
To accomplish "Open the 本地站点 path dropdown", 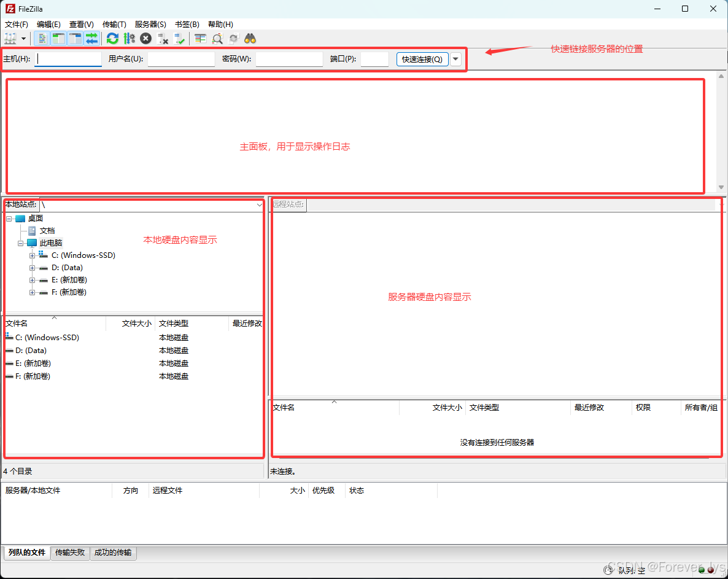I will (x=259, y=204).
